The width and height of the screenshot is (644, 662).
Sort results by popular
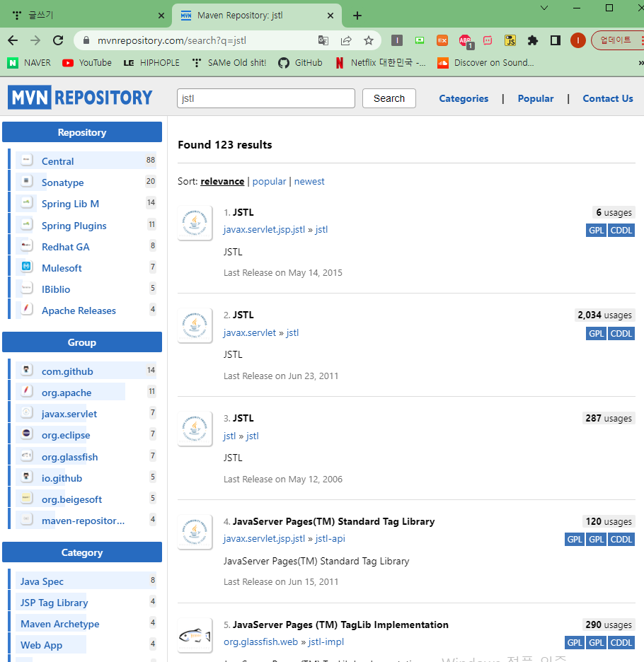[269, 182]
